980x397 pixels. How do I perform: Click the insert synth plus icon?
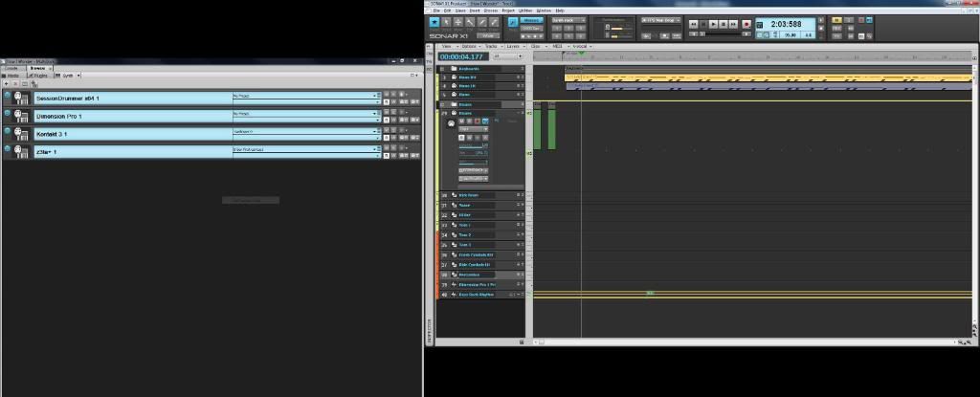pyautogui.click(x=7, y=84)
